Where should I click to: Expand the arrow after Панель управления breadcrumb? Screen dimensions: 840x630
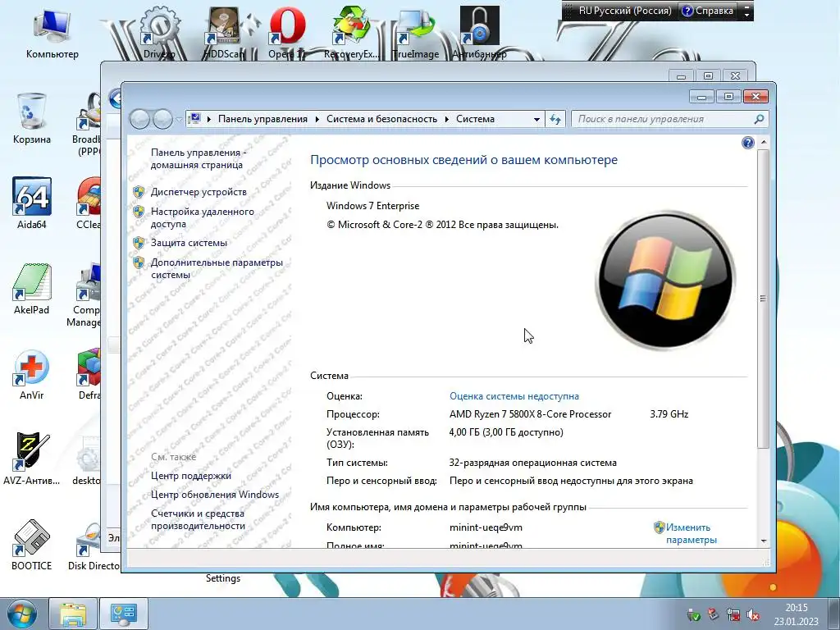(x=317, y=119)
